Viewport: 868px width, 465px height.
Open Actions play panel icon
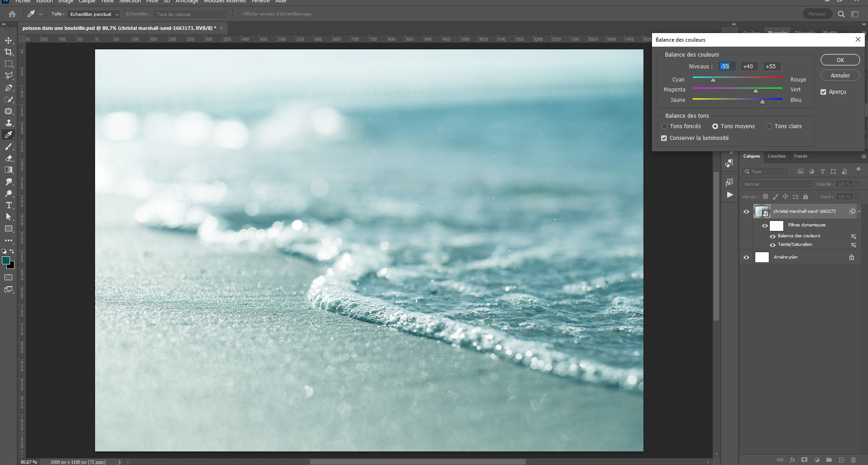click(729, 195)
